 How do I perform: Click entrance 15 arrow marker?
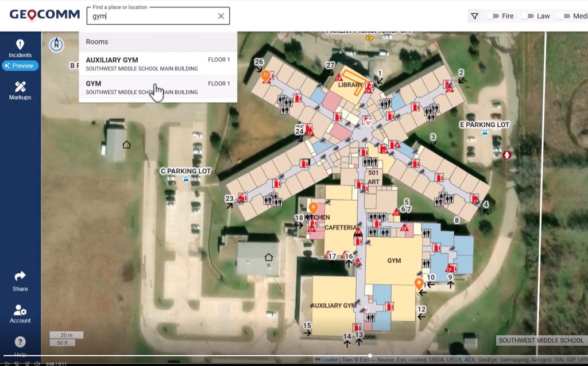(x=307, y=333)
